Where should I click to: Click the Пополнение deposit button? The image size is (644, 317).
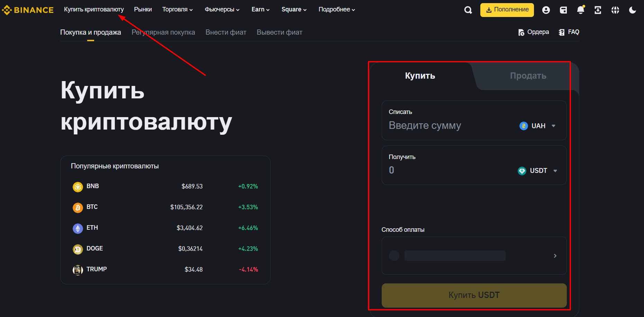507,10
